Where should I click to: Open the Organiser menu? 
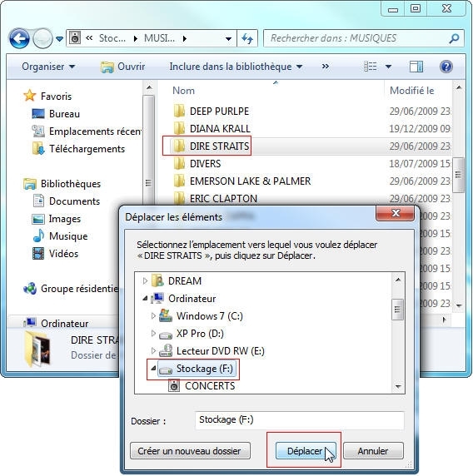pyautogui.click(x=48, y=67)
